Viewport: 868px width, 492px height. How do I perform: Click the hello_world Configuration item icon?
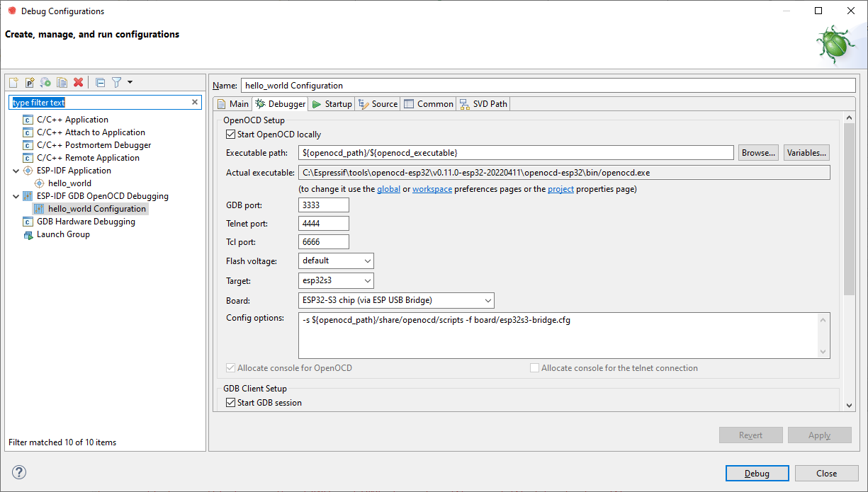[x=40, y=209]
